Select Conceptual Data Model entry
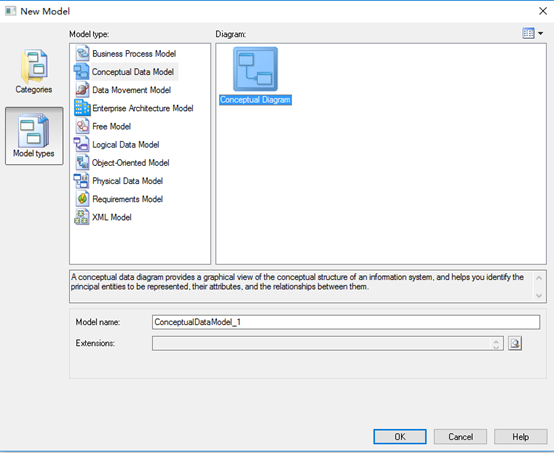Image resolution: width=554 pixels, height=453 pixels. point(133,72)
